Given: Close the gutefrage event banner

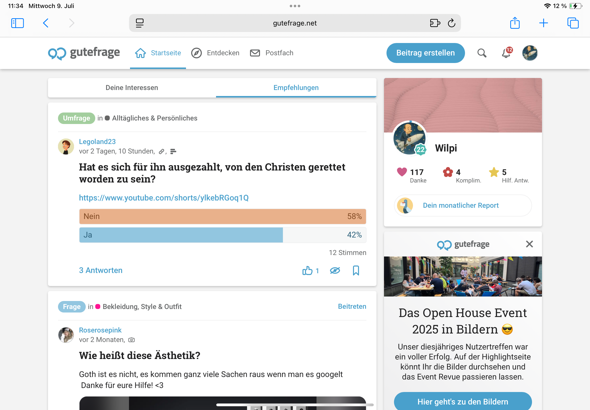Looking at the screenshot, I should click(x=529, y=244).
